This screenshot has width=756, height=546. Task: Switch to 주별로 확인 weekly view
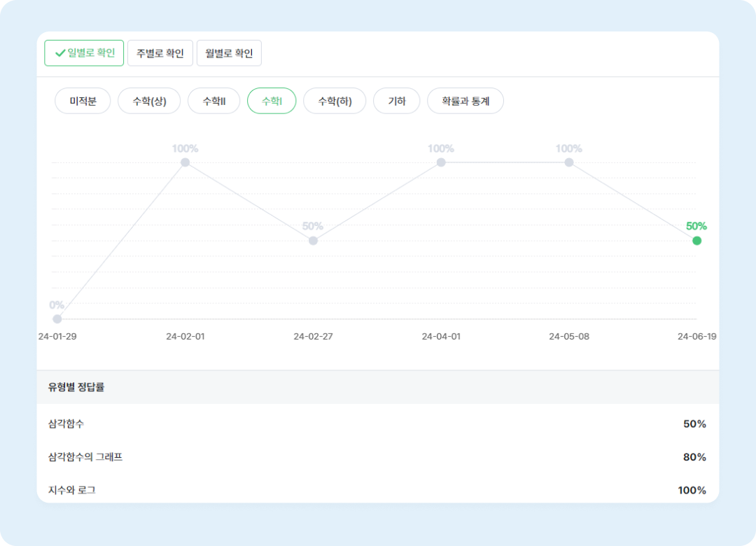pyautogui.click(x=160, y=53)
